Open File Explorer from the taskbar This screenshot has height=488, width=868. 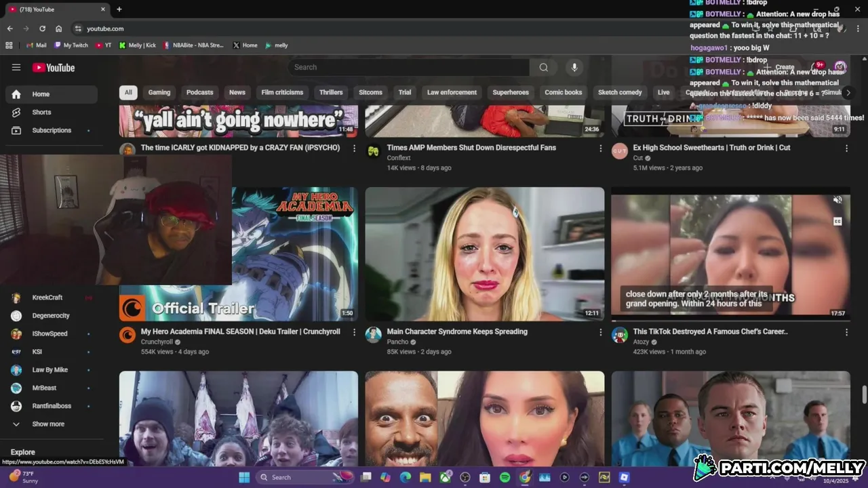(425, 477)
